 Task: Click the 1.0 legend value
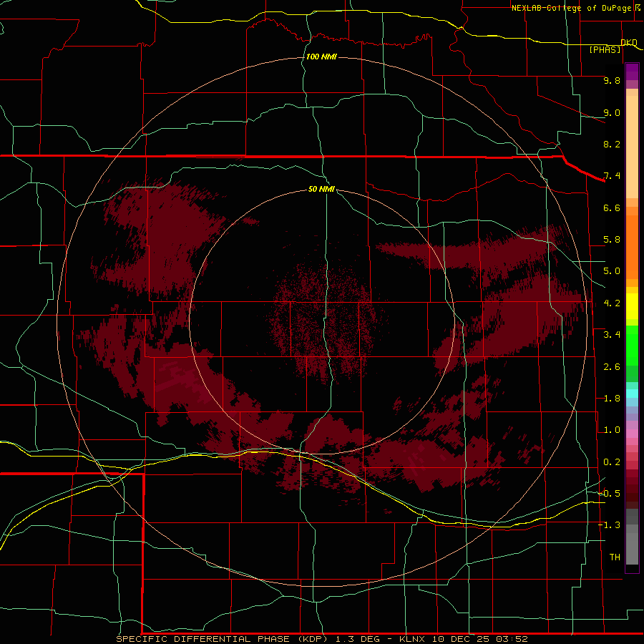[x=612, y=430]
